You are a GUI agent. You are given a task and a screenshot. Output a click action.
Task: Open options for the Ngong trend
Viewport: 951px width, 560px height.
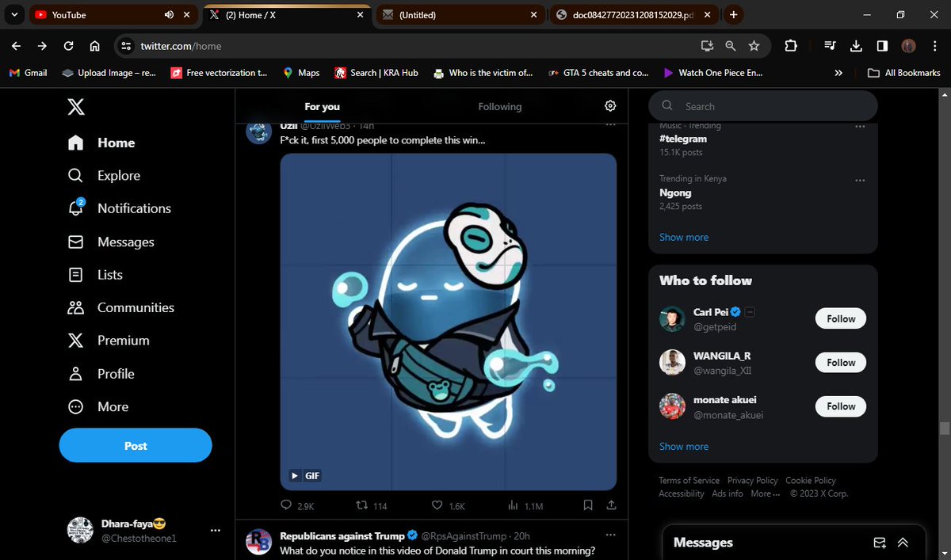[860, 180]
